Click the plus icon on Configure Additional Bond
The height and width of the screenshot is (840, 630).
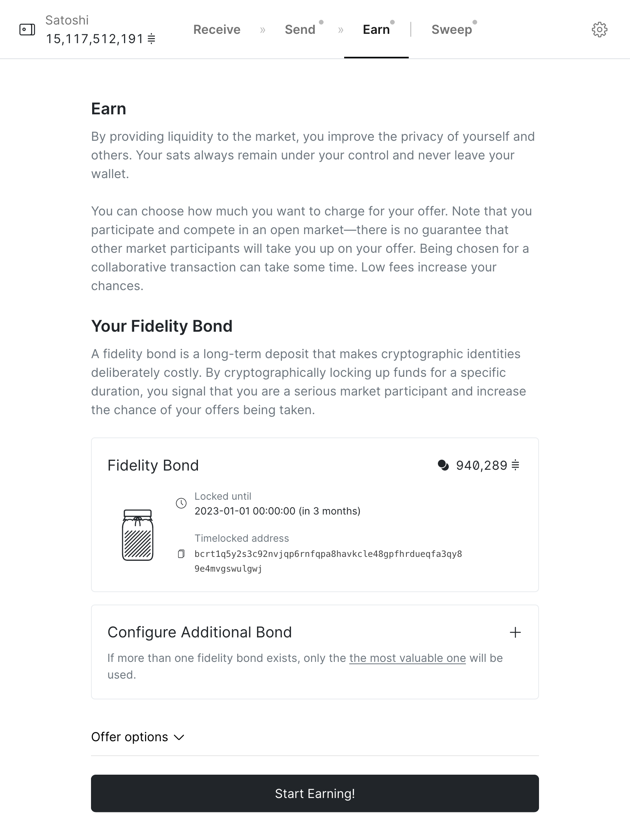515,632
